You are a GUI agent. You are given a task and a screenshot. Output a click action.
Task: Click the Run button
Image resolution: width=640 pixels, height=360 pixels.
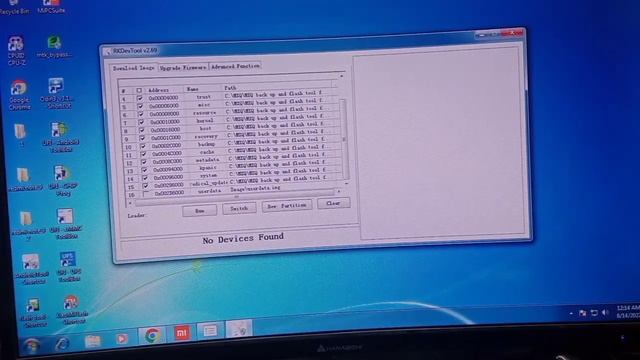[x=200, y=211]
